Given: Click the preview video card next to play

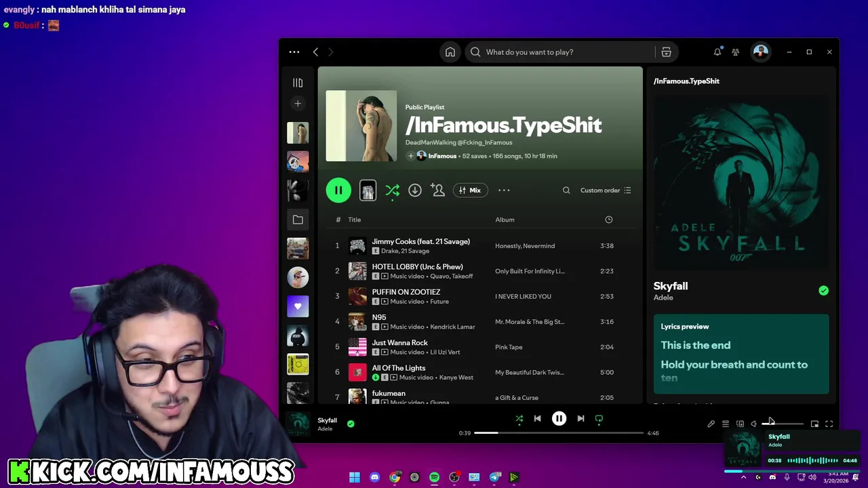Looking at the screenshot, I should coord(368,190).
